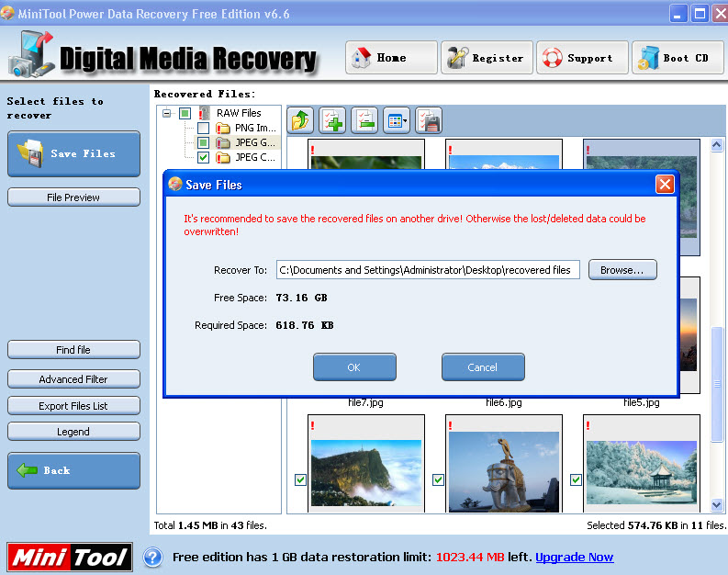Click the JPEG C... folder icon

coord(223,157)
